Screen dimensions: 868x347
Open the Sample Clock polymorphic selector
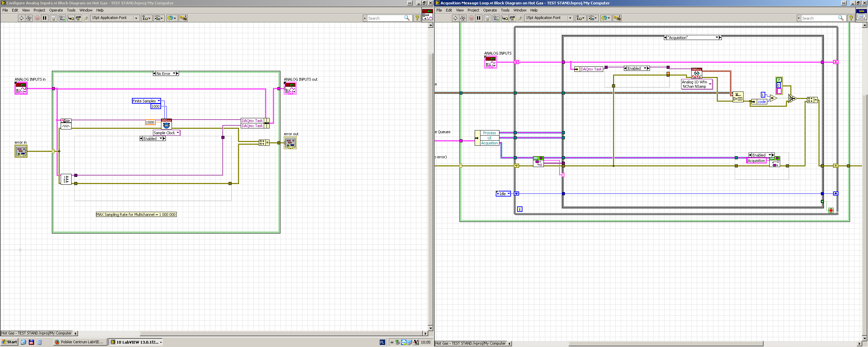click(x=166, y=133)
